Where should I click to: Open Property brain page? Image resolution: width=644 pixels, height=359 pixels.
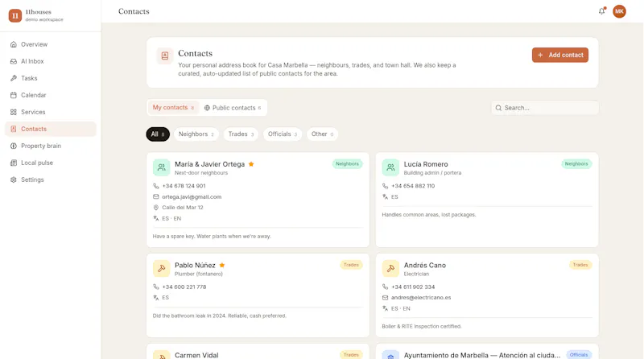coord(51,146)
